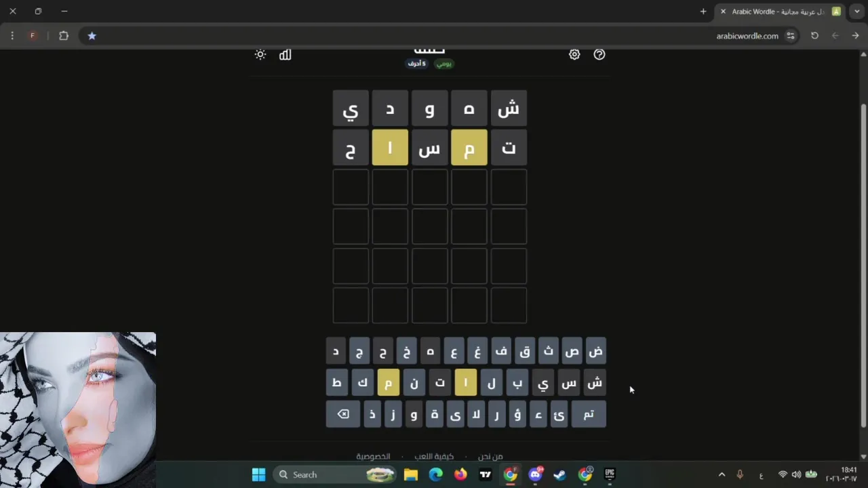Switch to the Arabic Wordle browser tab
This screenshot has width=868, height=488.
(x=780, y=12)
